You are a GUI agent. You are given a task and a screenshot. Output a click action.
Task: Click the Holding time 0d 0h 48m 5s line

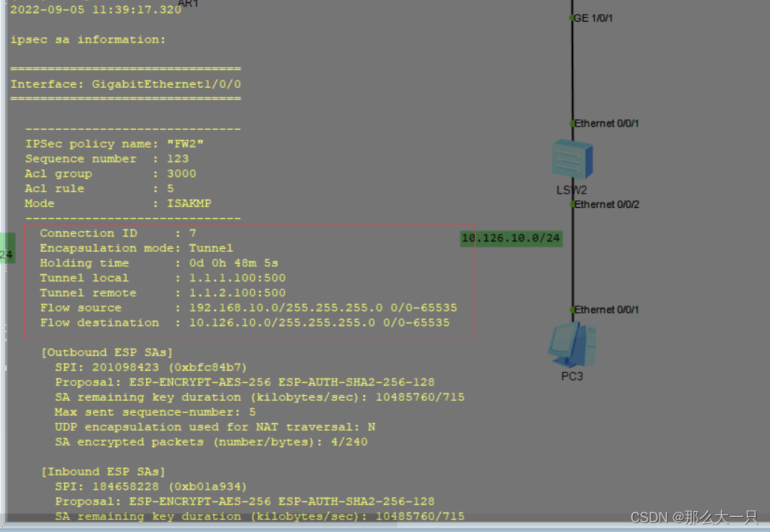pos(159,263)
